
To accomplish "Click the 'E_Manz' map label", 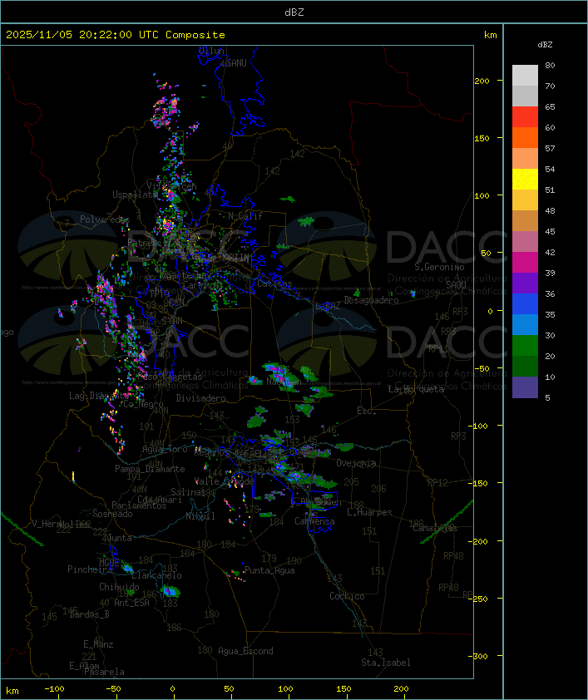I will pos(98,644).
